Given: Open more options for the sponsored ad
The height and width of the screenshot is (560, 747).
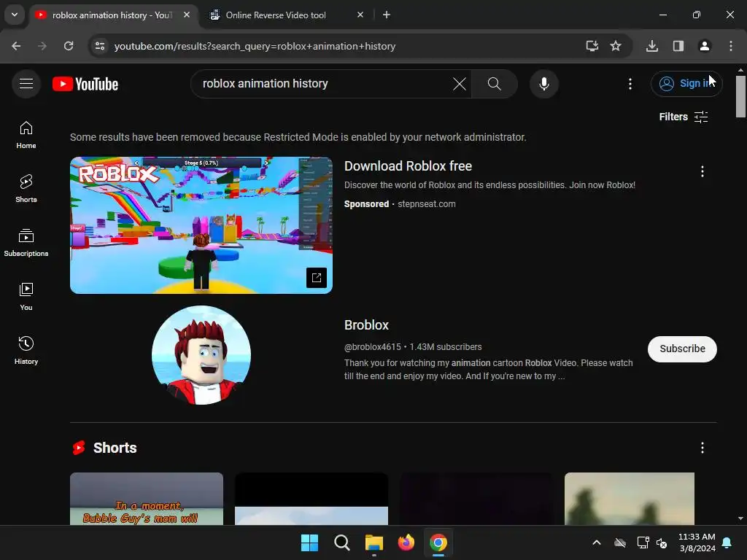Looking at the screenshot, I should (702, 171).
